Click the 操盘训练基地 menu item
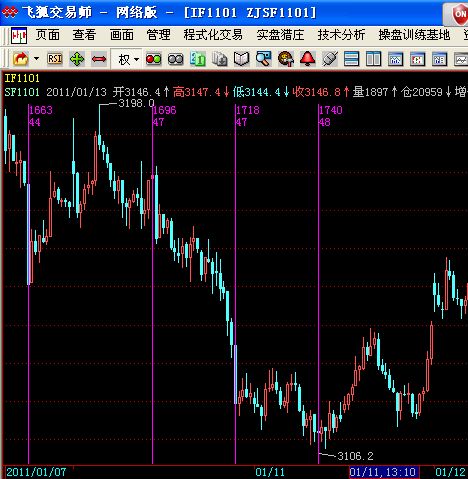Viewport: 468px width, 479px height. pyautogui.click(x=414, y=35)
